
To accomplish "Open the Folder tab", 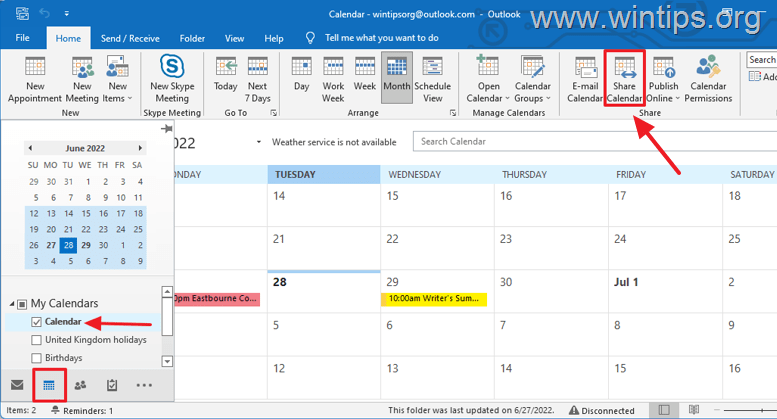I will (192, 38).
